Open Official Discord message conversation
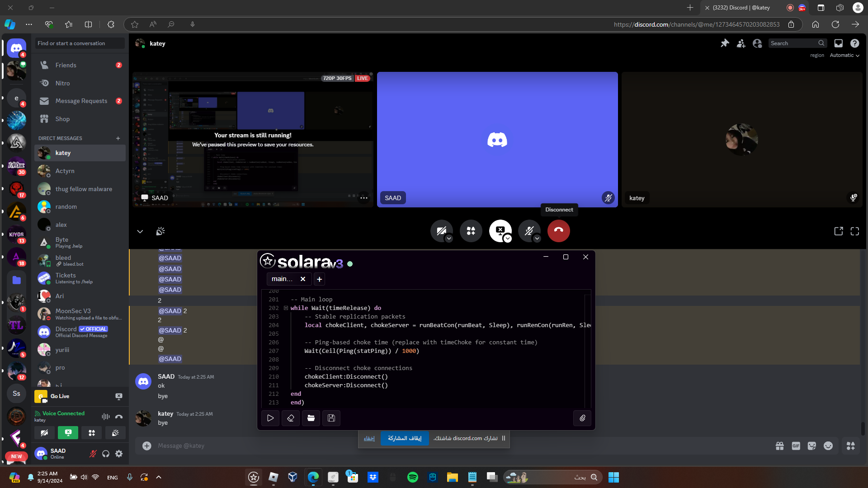 [80, 332]
